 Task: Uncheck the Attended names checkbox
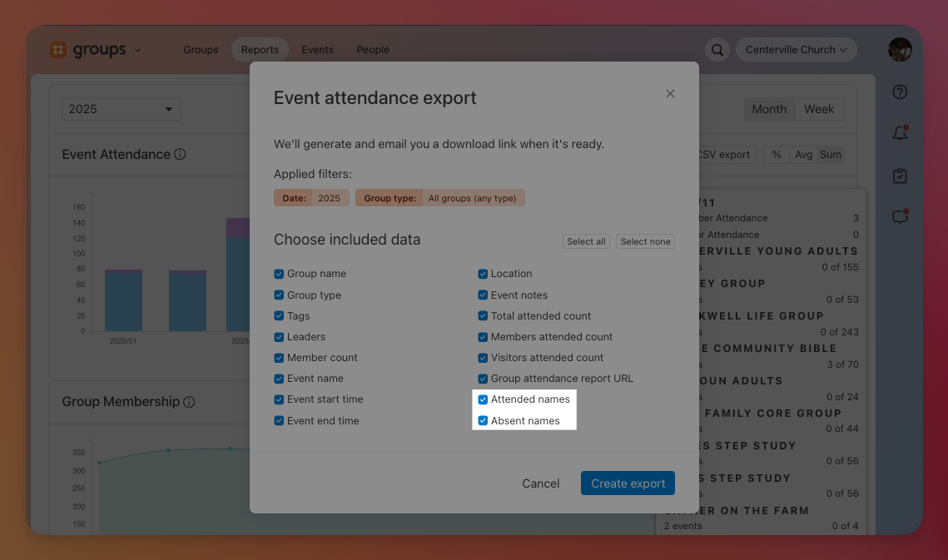(x=483, y=399)
